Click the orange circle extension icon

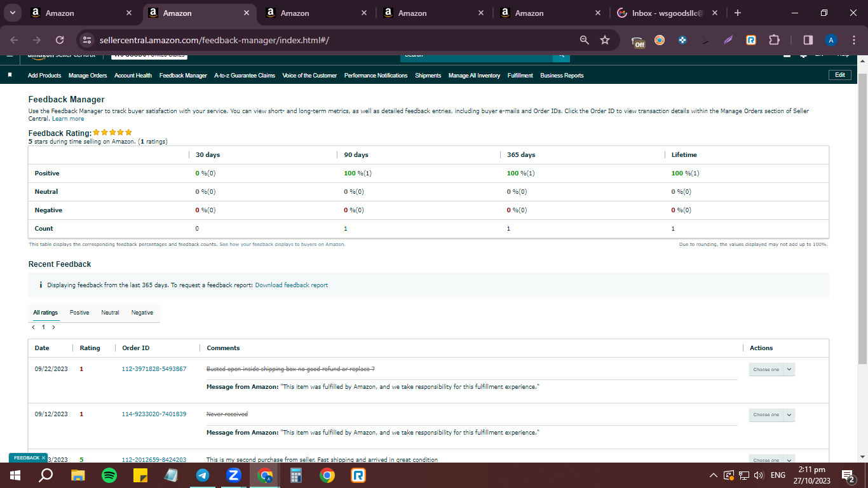coord(660,40)
